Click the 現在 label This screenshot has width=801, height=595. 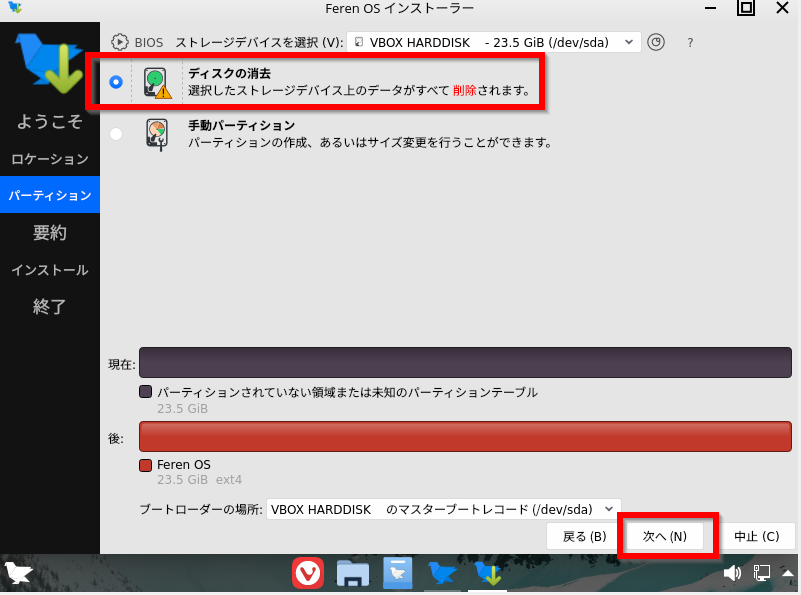click(122, 364)
